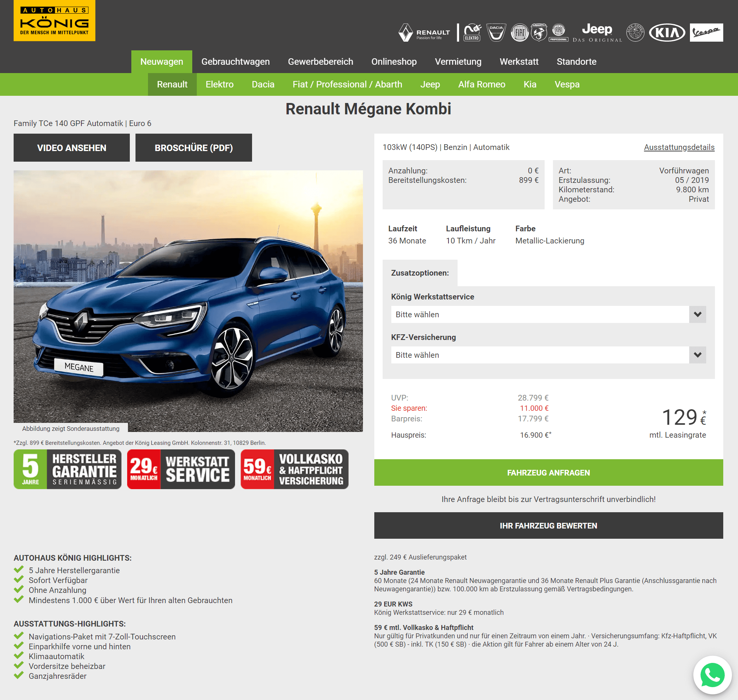This screenshot has width=738, height=700.
Task: Open the Neuwagen main tab
Action: tap(162, 62)
